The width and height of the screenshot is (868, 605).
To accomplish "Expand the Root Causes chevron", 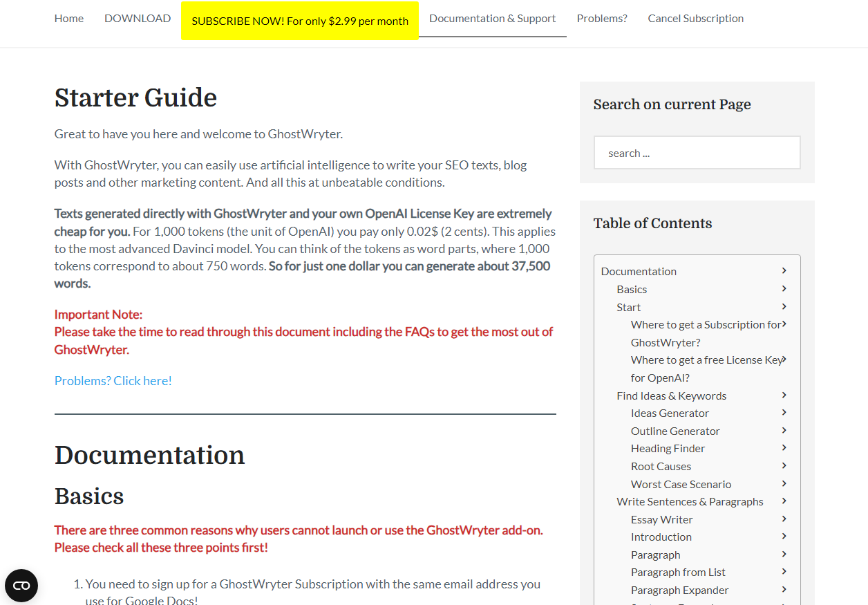I will (x=784, y=465).
